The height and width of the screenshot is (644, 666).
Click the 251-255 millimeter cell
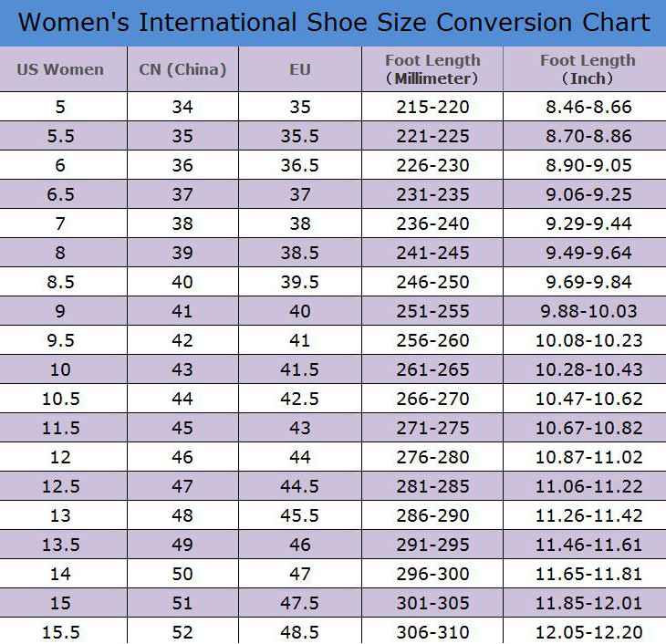click(432, 311)
